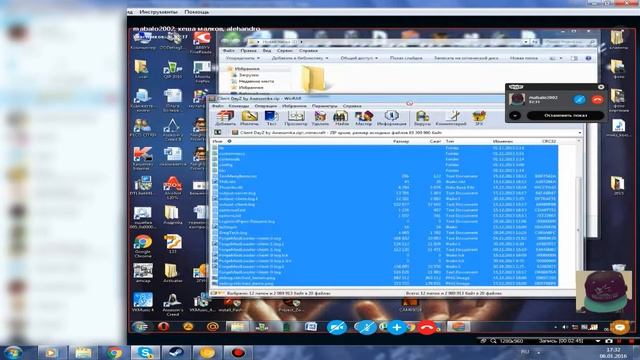
Task: Click the Explorer blue help icon
Action: click(x=588, y=58)
